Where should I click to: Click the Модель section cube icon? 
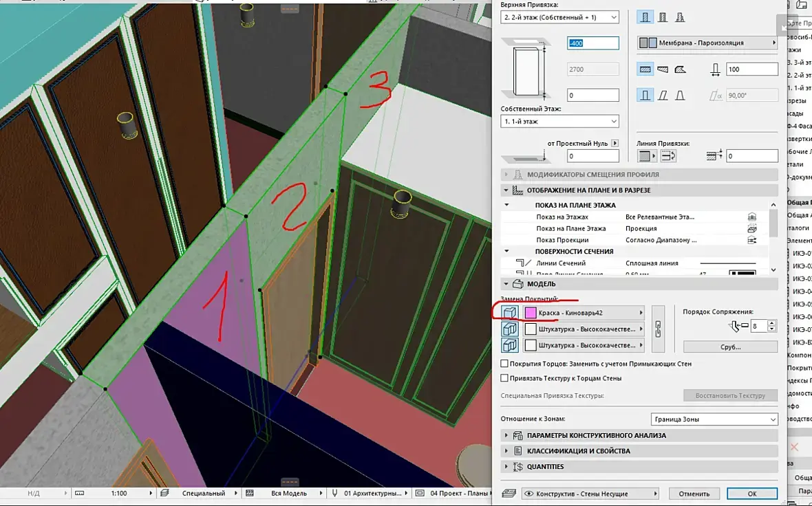518,284
